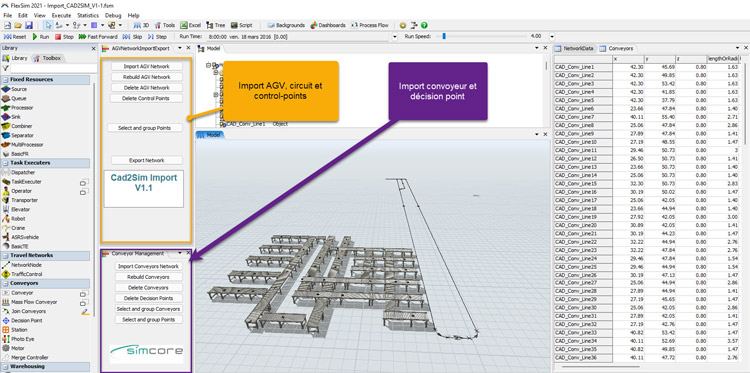Screen dimensions: 750x373
Task: Select the Combiner object in Library
Action: [17, 126]
